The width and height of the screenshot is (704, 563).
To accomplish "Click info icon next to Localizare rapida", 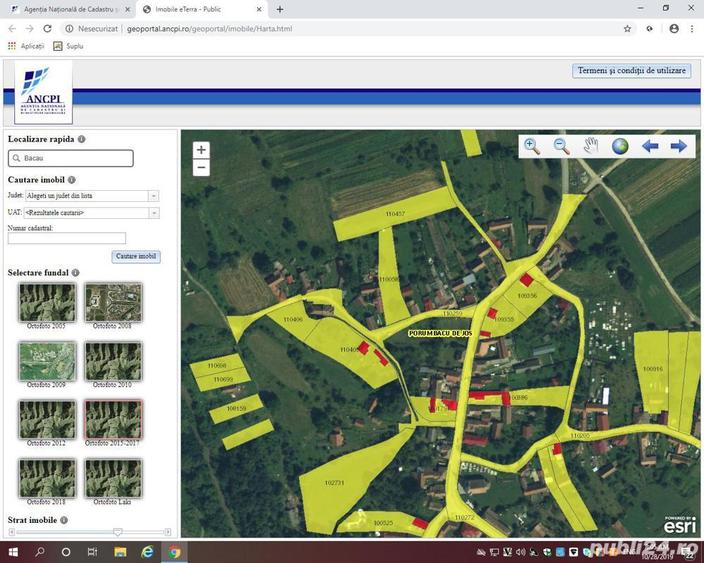I will point(81,139).
